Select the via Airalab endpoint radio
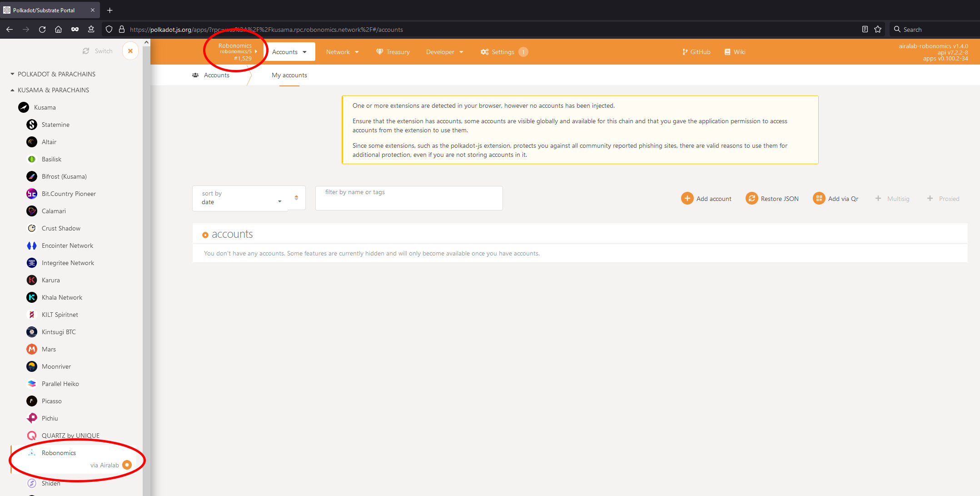 [x=127, y=465]
